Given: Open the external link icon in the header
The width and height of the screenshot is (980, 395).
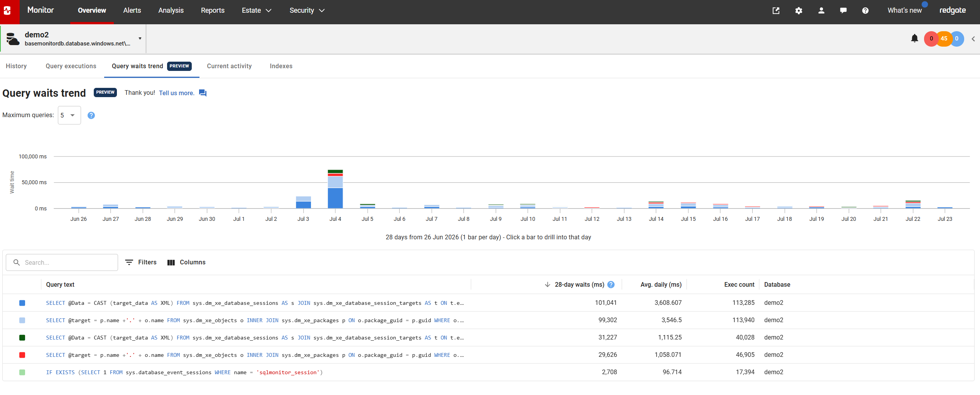Looking at the screenshot, I should tap(776, 11).
